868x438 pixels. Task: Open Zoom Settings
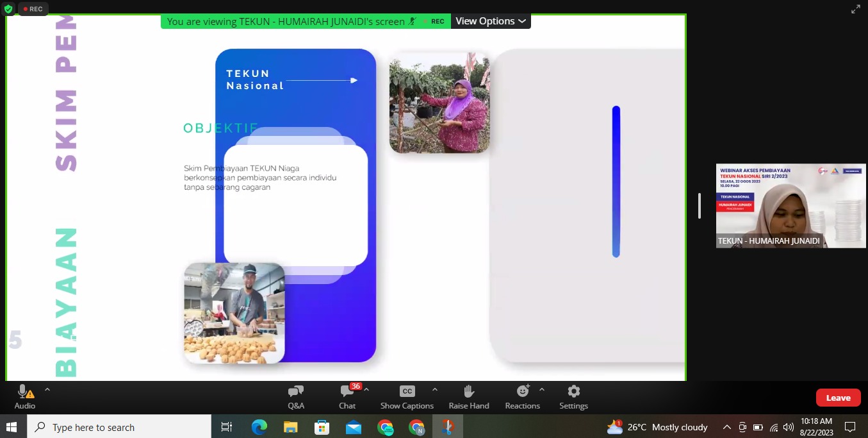point(574,397)
